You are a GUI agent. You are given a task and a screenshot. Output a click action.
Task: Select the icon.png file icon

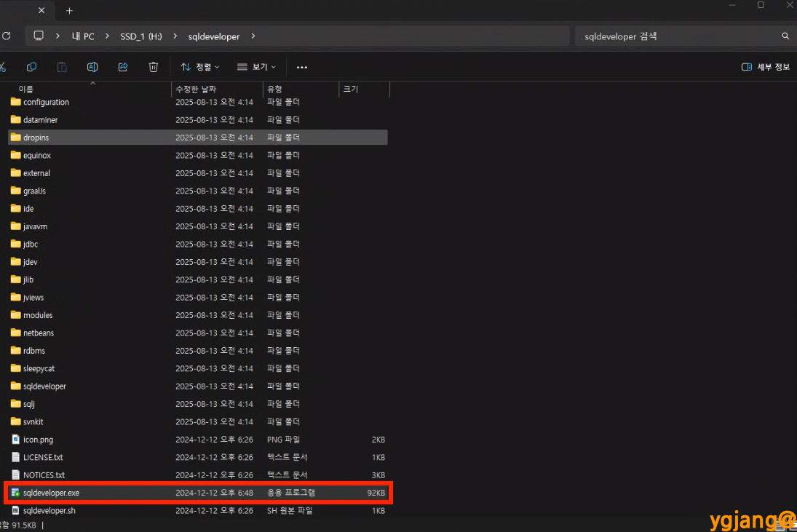click(16, 440)
